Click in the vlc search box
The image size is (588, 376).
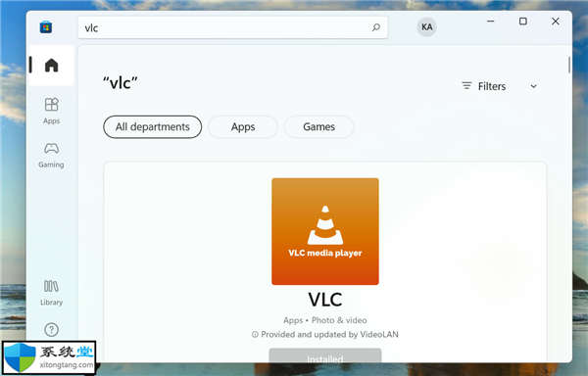point(232,27)
